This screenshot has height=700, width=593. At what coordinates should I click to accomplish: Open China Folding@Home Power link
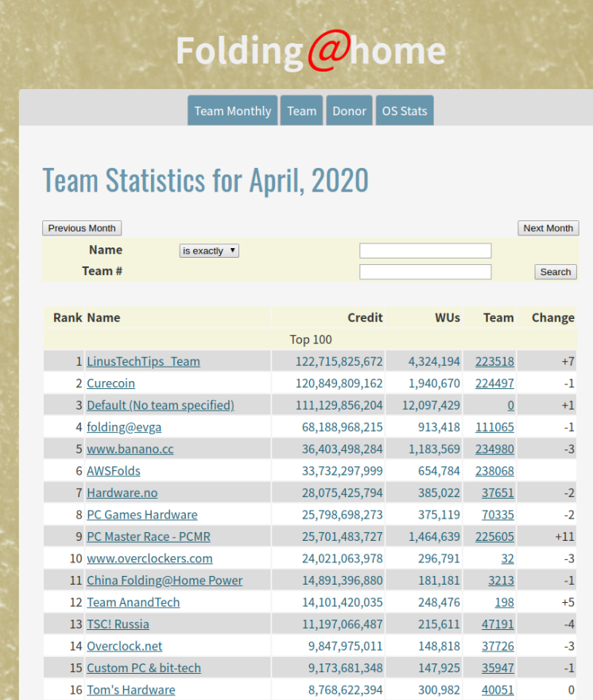pos(165,581)
